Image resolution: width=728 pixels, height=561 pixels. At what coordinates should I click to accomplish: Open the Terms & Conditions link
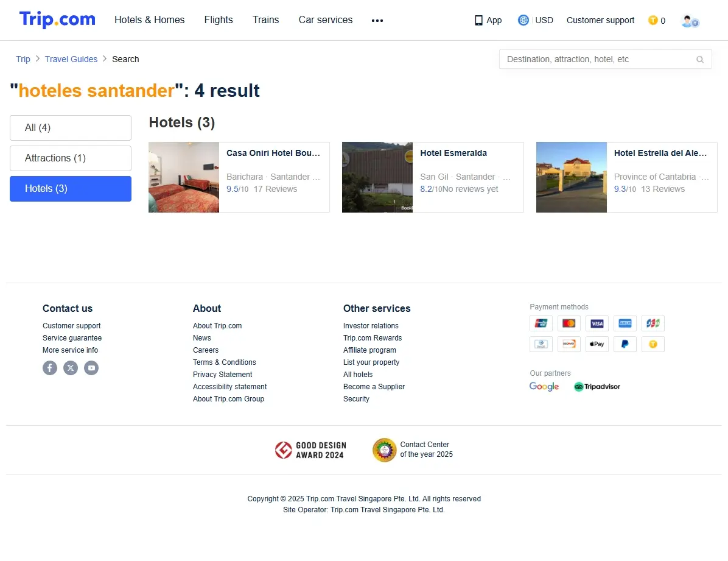coord(224,362)
